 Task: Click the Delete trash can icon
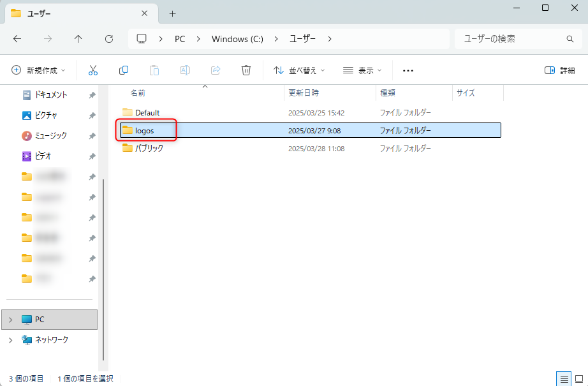246,70
